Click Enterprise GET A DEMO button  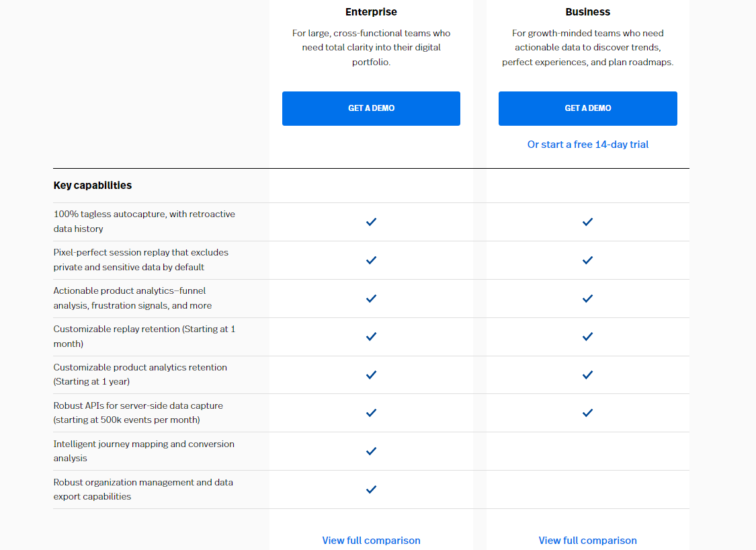[371, 108]
